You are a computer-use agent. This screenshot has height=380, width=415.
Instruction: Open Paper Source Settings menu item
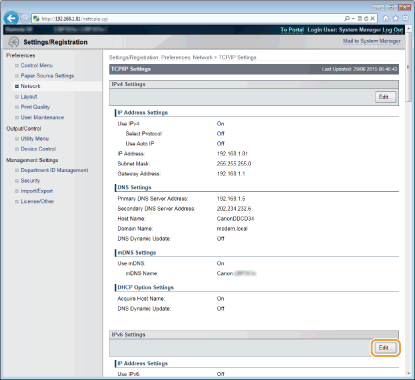(x=47, y=76)
